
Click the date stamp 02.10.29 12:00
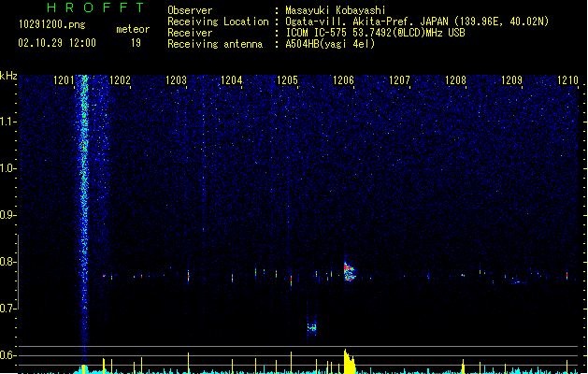57,43
